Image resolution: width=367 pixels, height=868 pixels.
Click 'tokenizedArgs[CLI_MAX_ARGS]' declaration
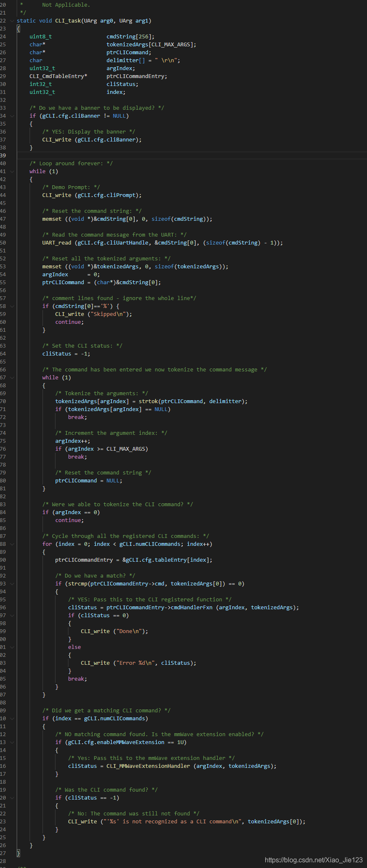(x=151, y=45)
